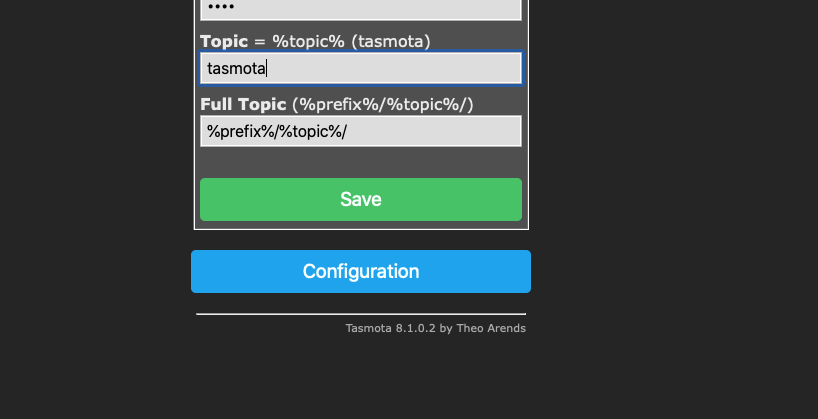Click the masked password field at top

point(360,9)
